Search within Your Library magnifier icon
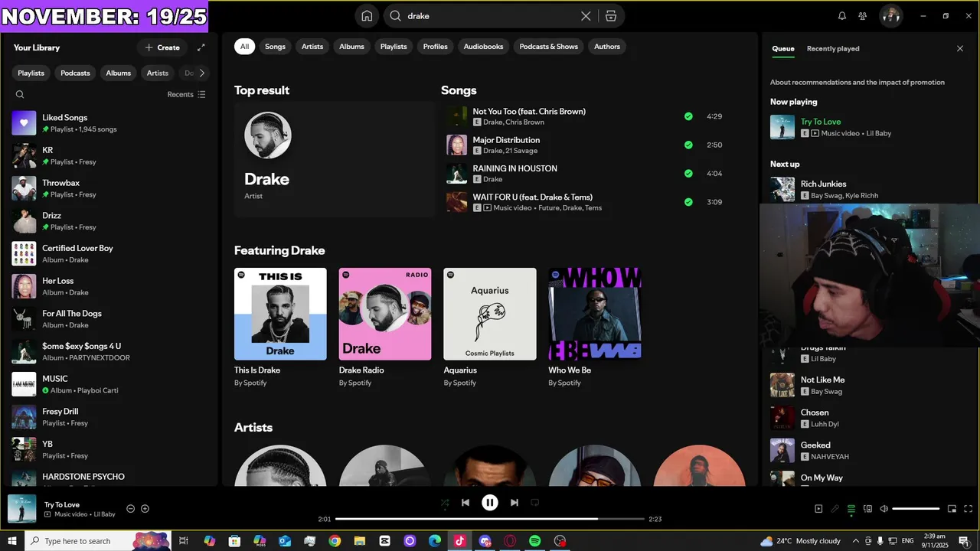The image size is (980, 551). [20, 95]
